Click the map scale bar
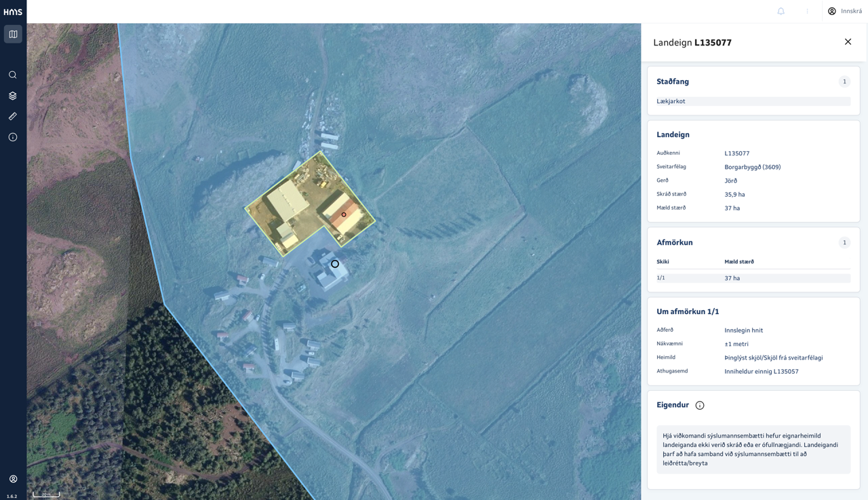 click(46, 495)
